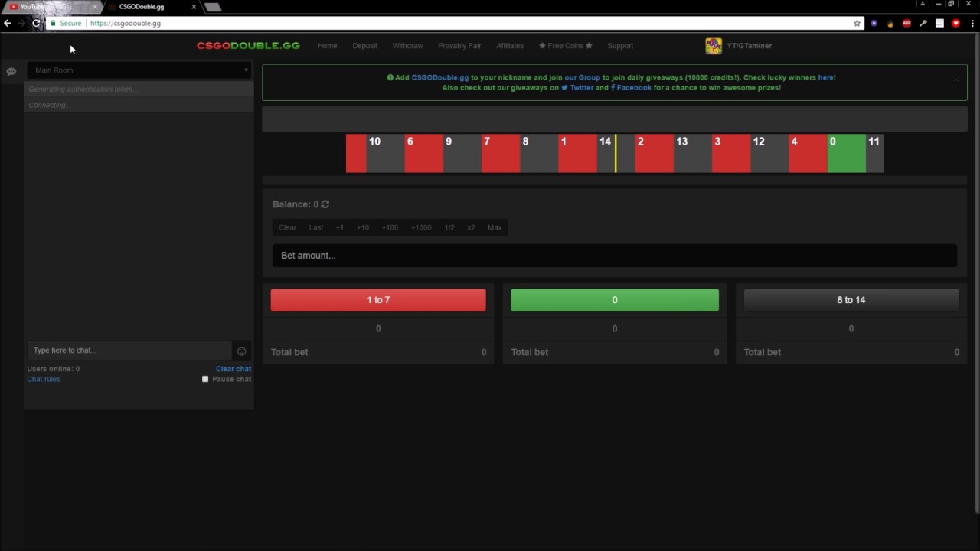
Task: Double the bet with x2
Action: pyautogui.click(x=471, y=227)
